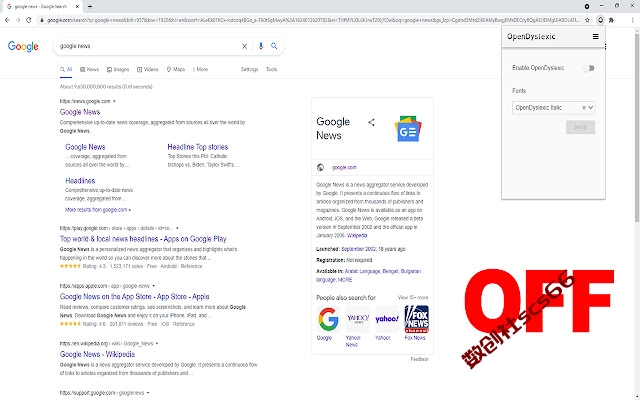640x400 pixels.
Task: Go back with browser back arrow
Action: point(7,20)
